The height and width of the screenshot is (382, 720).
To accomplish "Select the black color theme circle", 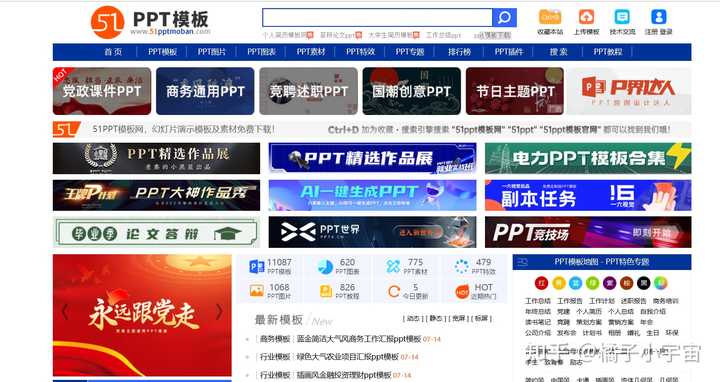I will pos(643,283).
